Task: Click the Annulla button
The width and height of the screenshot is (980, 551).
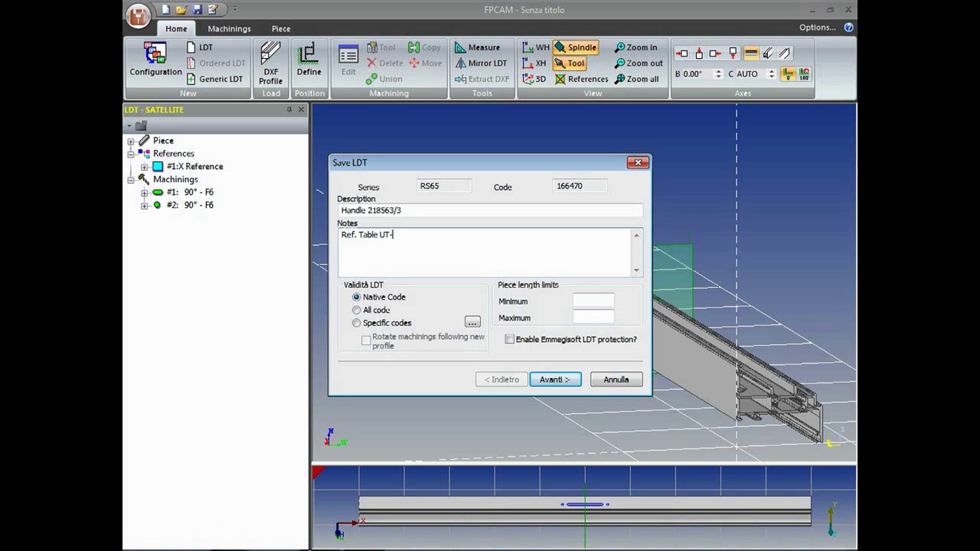Action: pyautogui.click(x=616, y=380)
